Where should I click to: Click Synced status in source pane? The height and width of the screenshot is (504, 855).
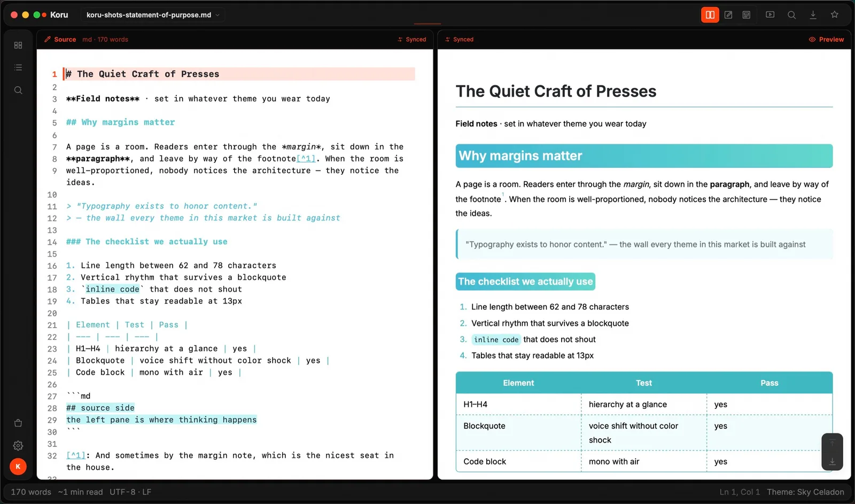click(412, 40)
